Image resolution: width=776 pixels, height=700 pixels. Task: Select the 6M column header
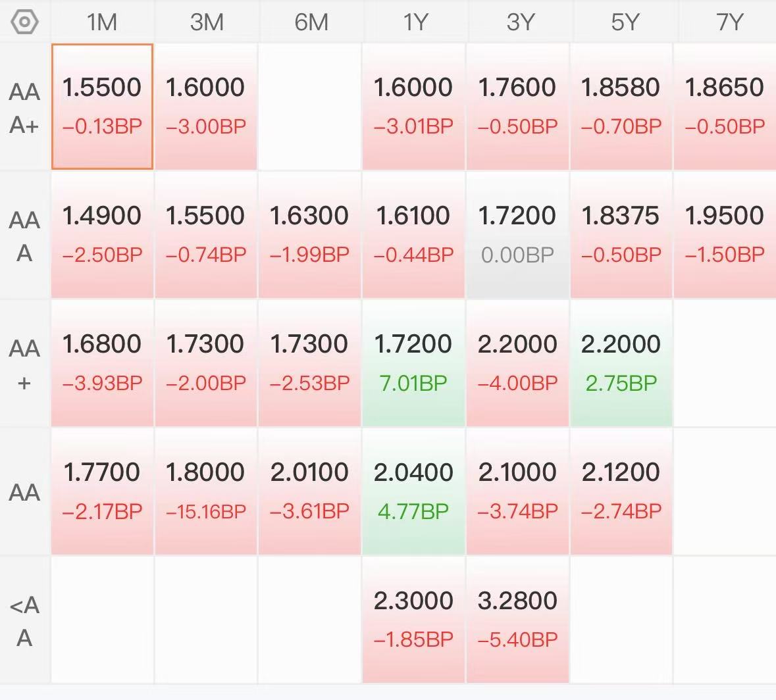311,22
